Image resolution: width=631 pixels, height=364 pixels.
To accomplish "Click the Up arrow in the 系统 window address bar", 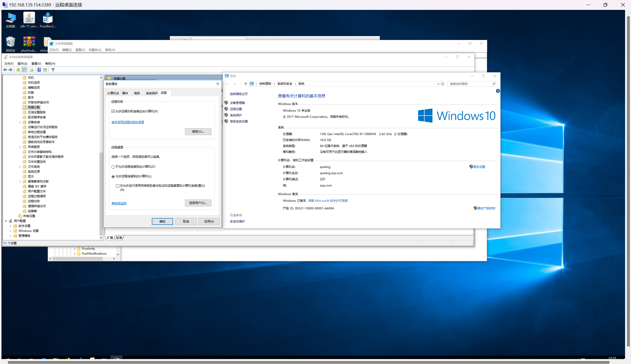I will 246,84.
